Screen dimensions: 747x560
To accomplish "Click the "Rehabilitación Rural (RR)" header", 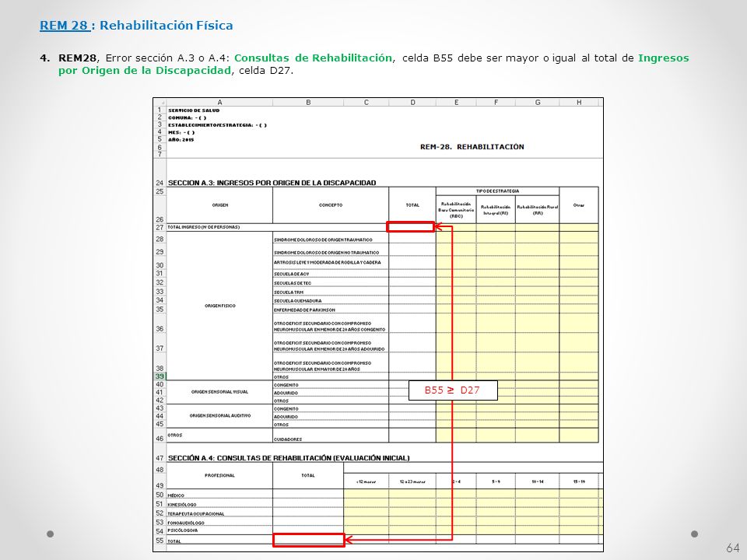I will (x=538, y=209).
